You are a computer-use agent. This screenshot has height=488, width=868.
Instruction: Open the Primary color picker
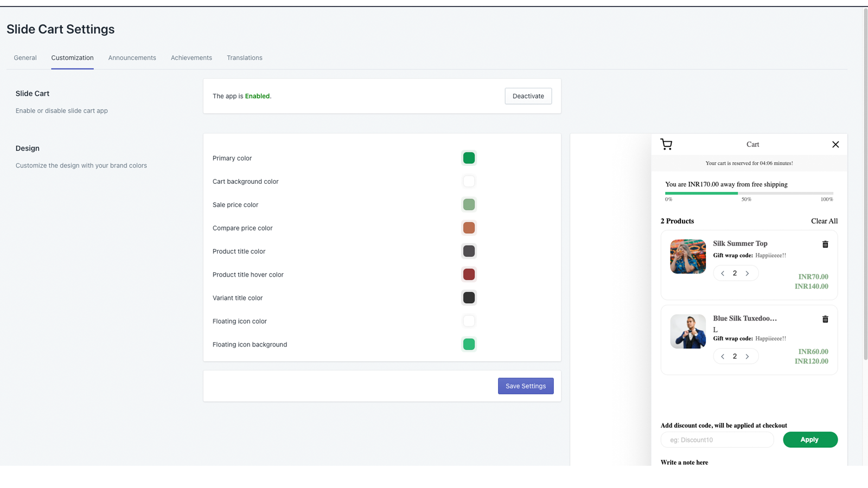(469, 157)
